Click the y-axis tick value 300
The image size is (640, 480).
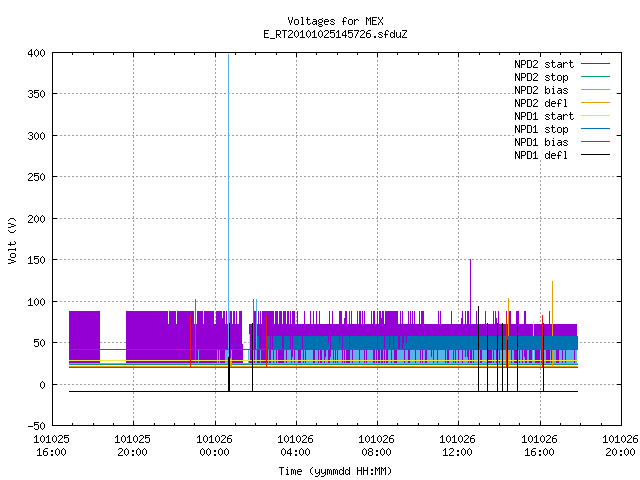36,136
